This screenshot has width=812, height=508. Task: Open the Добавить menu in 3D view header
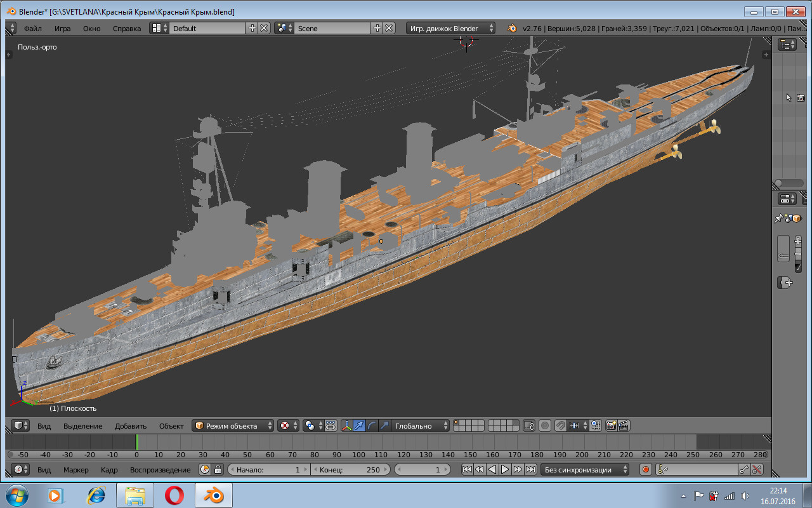(x=131, y=425)
